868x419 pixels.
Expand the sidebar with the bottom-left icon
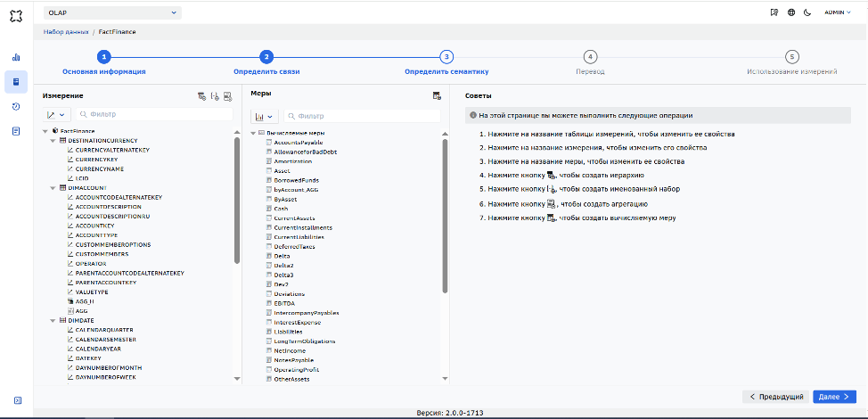tap(17, 399)
